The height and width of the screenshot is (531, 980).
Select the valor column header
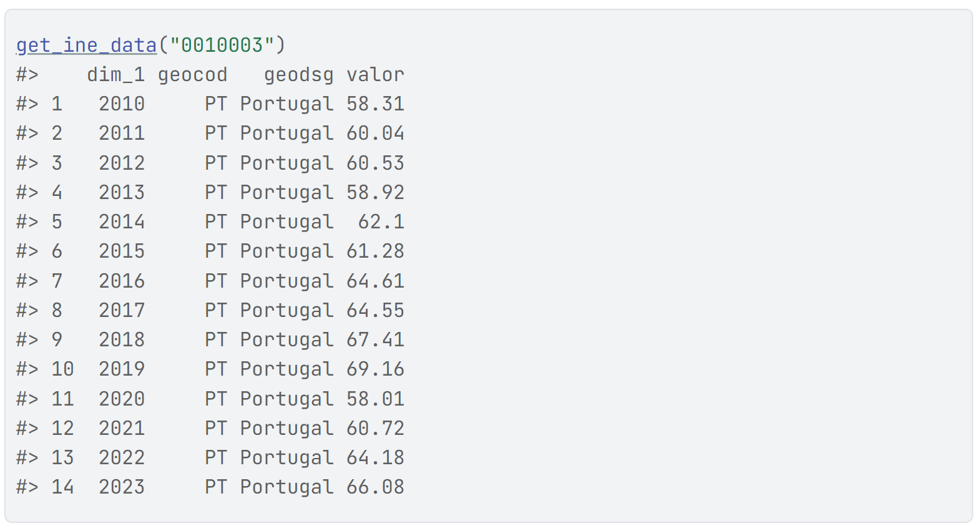376,75
